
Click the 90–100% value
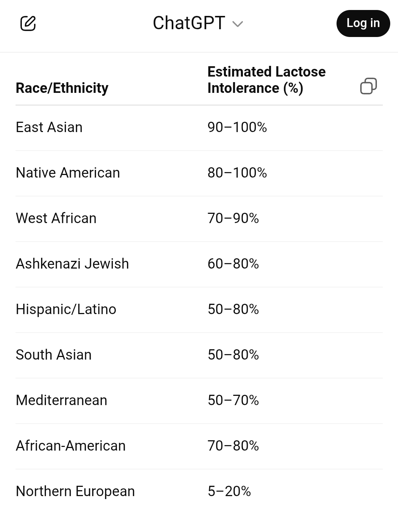pyautogui.click(x=237, y=127)
